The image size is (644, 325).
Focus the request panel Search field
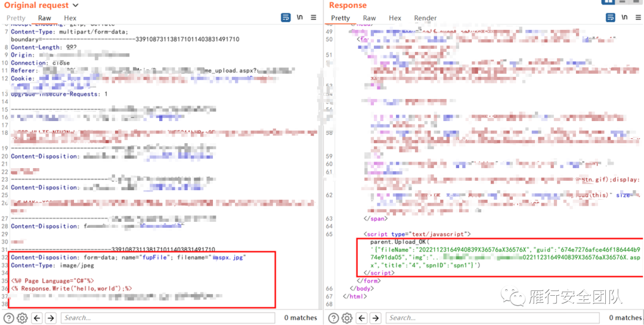tap(168, 318)
